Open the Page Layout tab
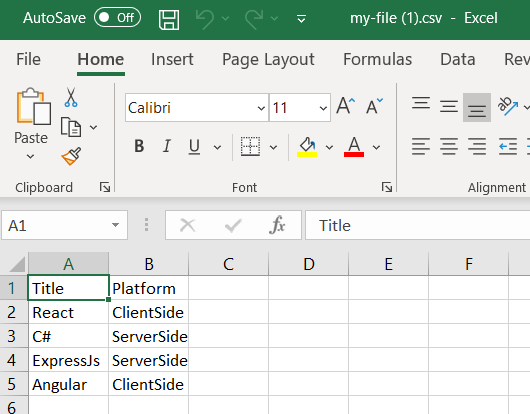The height and width of the screenshot is (414, 530). pyautogui.click(x=268, y=60)
